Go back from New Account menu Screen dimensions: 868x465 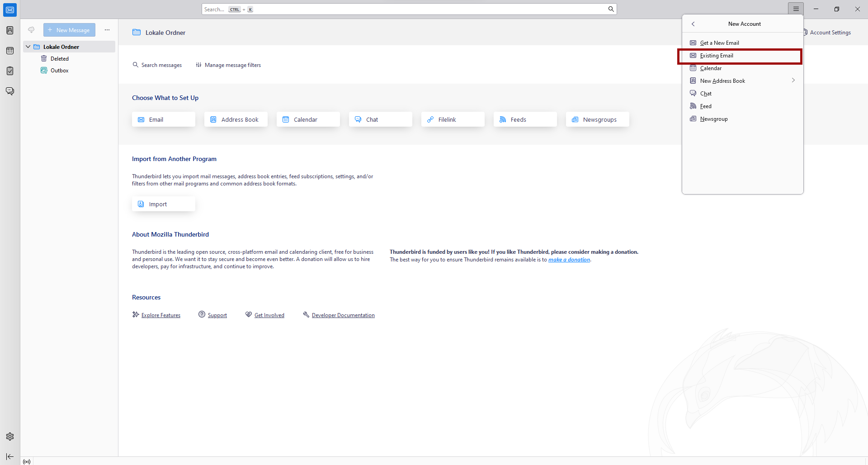tap(693, 24)
